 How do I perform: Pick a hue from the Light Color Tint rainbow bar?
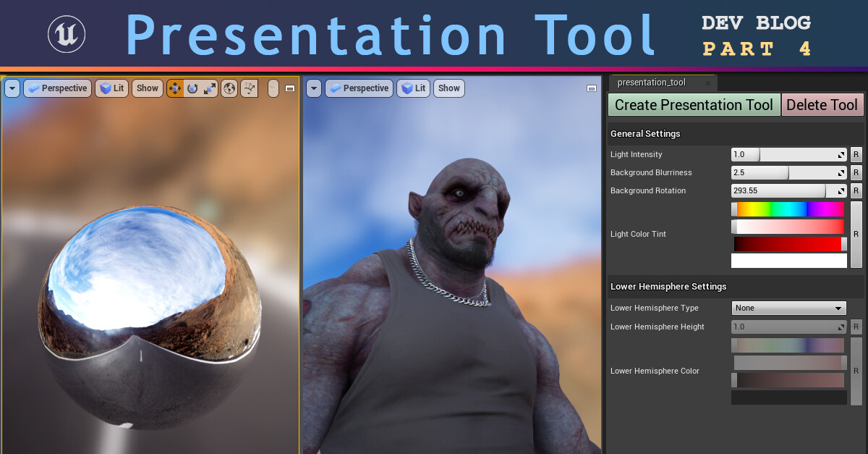click(788, 209)
